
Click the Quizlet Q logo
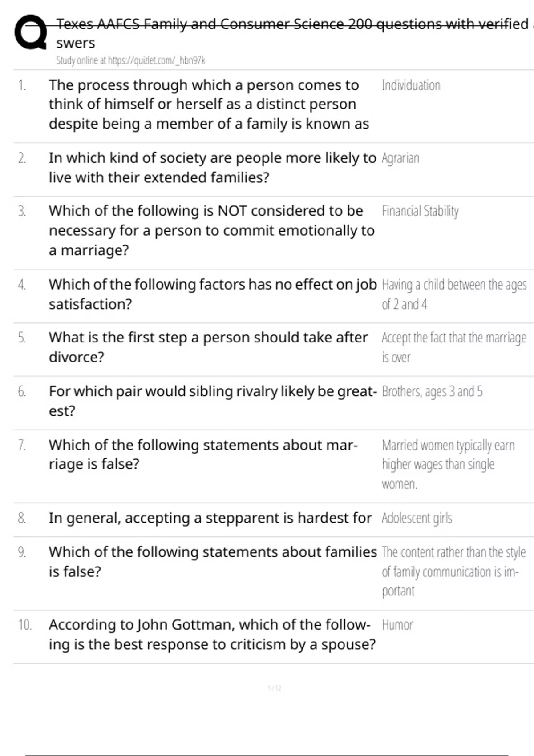pyautogui.click(x=30, y=32)
